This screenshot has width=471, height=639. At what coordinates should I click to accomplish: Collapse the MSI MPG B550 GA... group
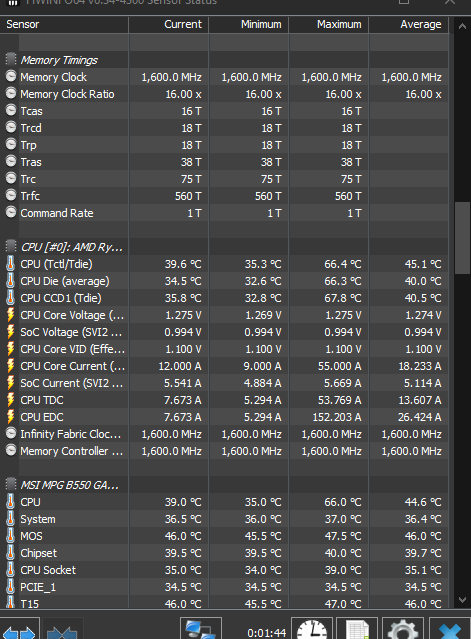[x=11, y=485]
